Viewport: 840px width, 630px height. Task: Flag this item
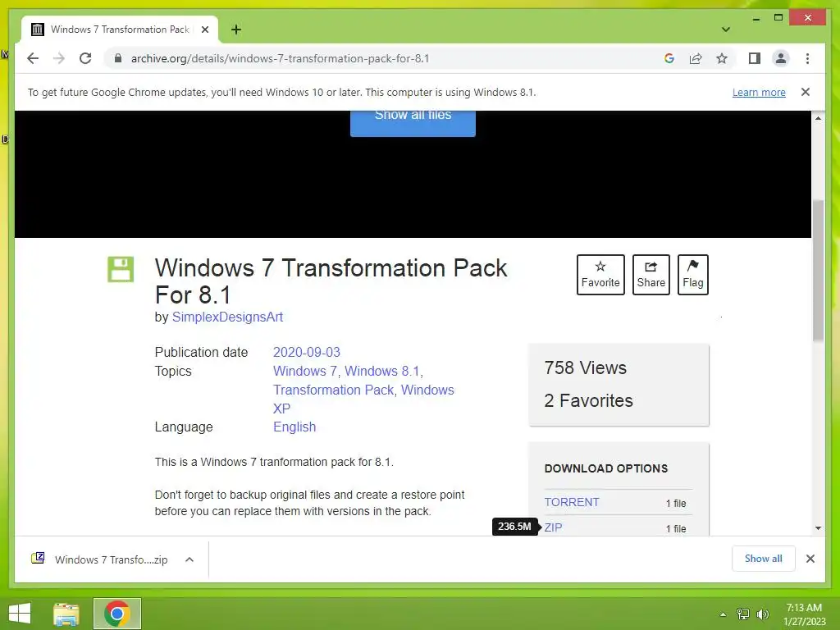692,274
